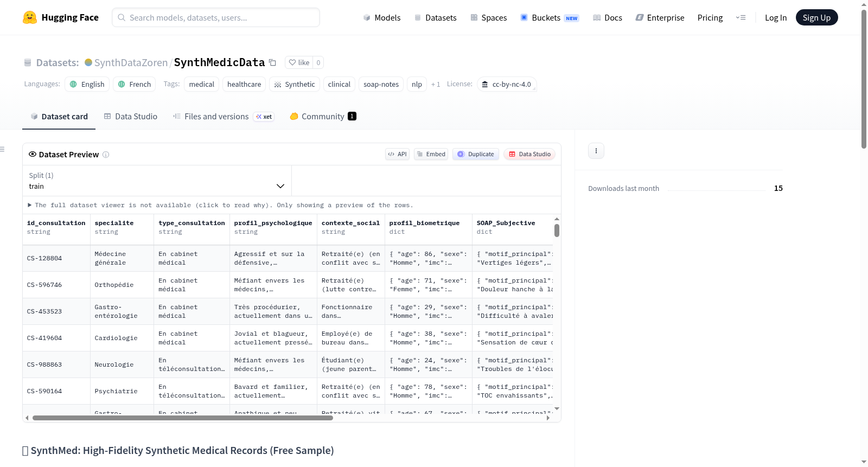The image size is (868, 467).
Task: Click the Embed button
Action: tap(431, 154)
